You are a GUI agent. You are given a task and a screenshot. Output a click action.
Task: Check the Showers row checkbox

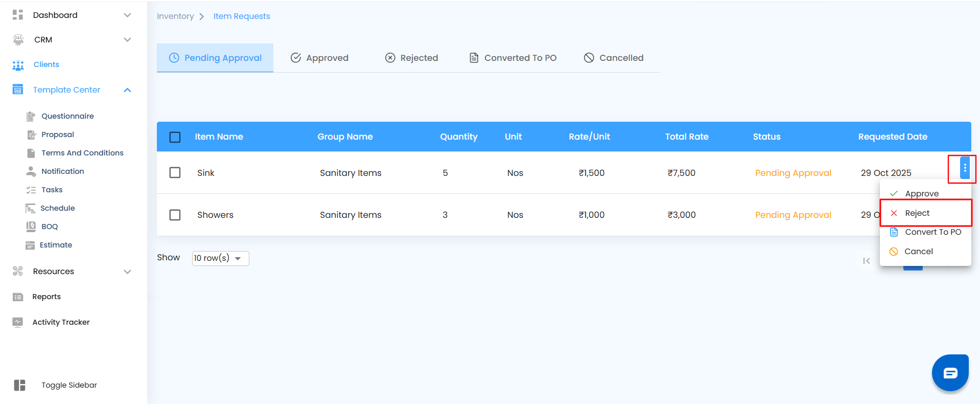point(175,215)
